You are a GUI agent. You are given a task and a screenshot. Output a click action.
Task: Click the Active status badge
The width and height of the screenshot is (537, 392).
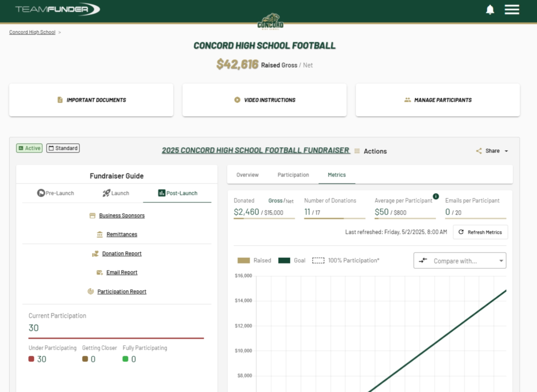pyautogui.click(x=29, y=148)
